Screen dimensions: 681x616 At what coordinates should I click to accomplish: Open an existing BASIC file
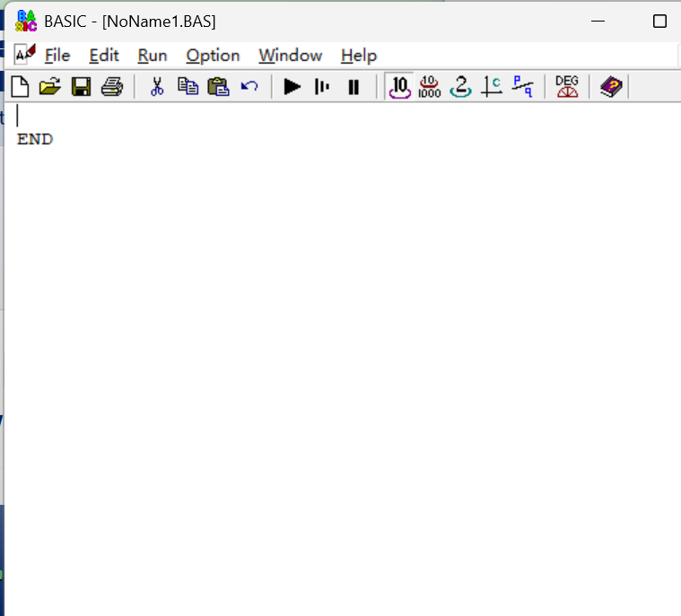pyautogui.click(x=50, y=86)
